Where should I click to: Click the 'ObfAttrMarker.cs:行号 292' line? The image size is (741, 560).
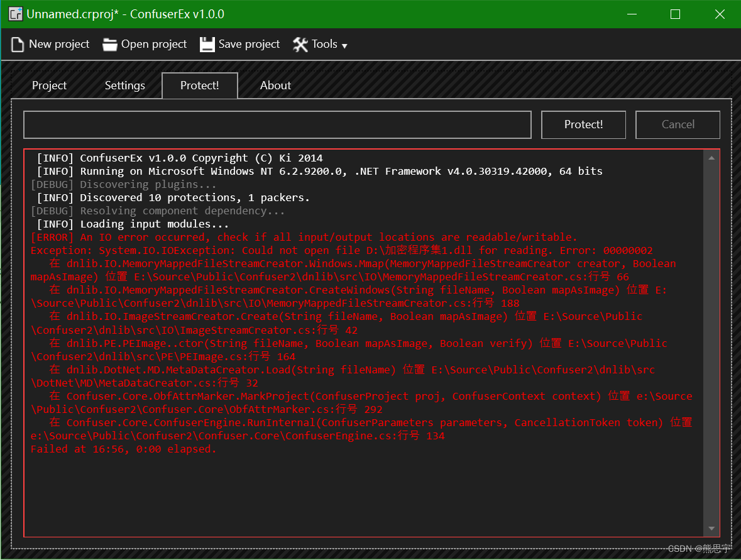207,409
